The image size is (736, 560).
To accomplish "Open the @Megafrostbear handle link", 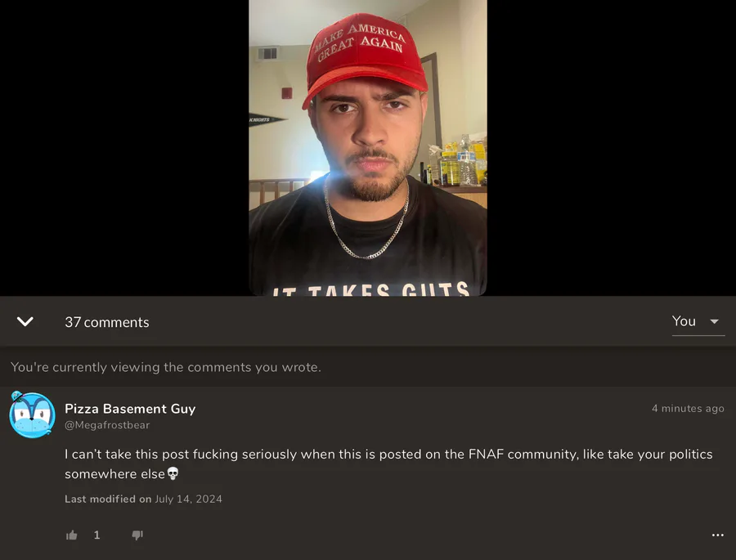I will click(x=107, y=425).
